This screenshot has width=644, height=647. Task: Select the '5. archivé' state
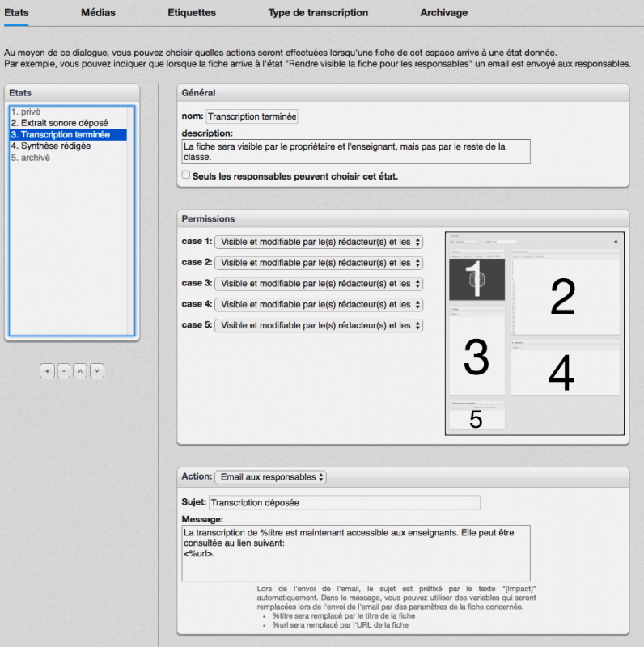pyautogui.click(x=31, y=158)
